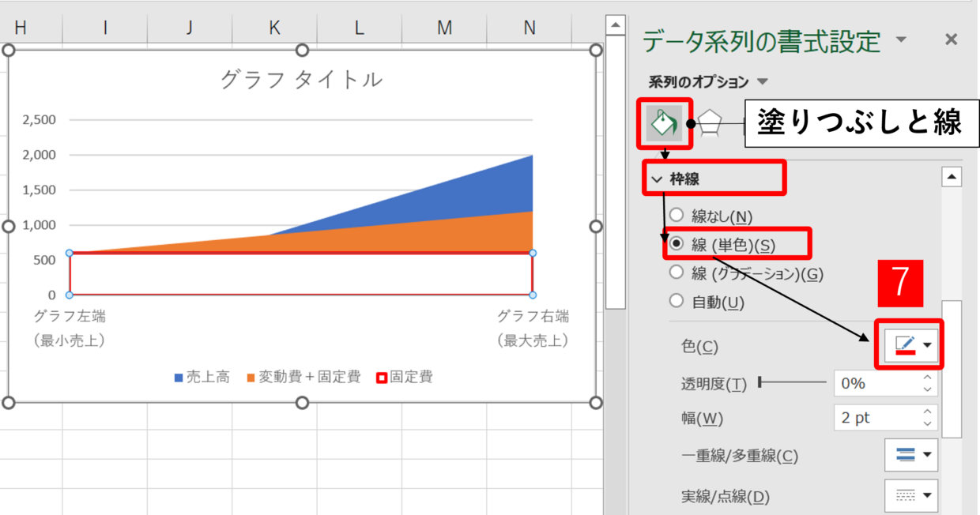The image size is (980, 515).
Task: Select column K header
Action: 274,28
